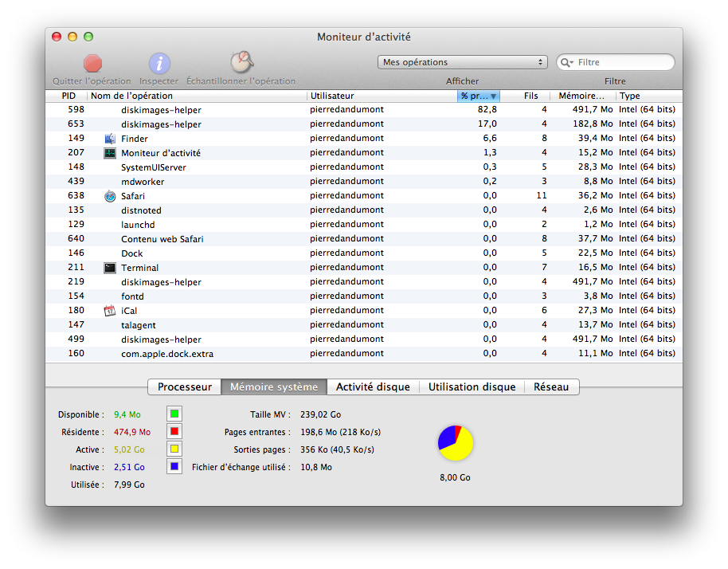Select the mdworker process row

point(364,182)
